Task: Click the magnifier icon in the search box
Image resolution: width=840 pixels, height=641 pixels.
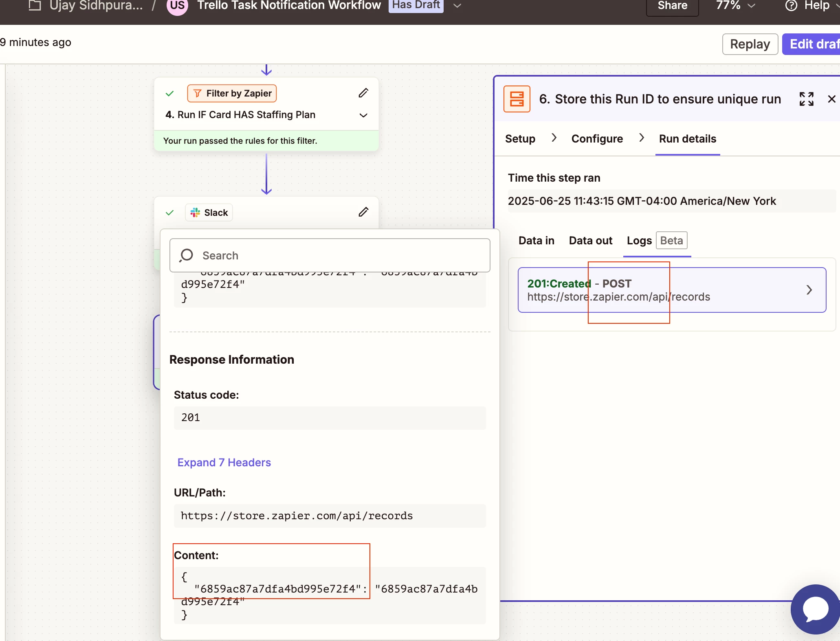Action: coord(186,255)
